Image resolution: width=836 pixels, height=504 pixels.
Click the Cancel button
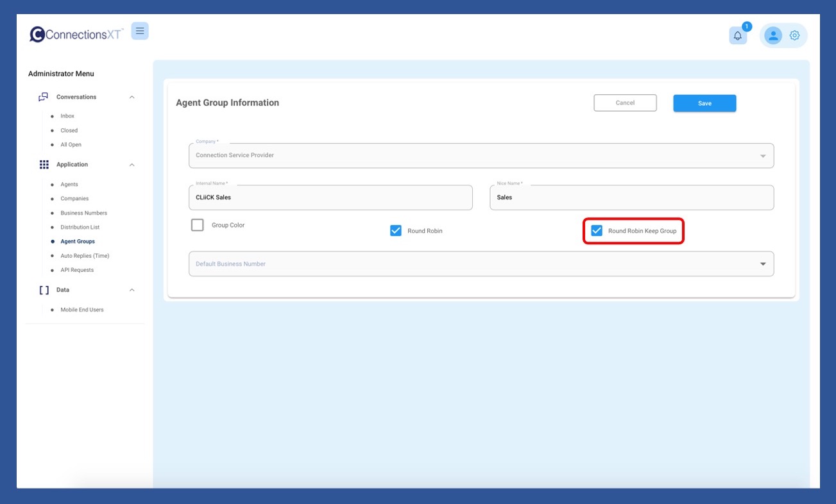click(x=625, y=103)
